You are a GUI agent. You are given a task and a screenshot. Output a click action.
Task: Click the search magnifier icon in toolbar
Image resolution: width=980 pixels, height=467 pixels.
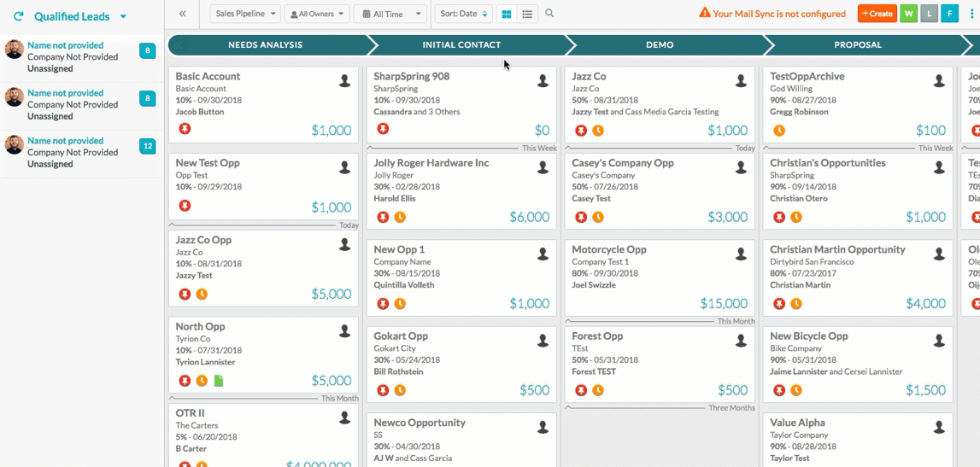(549, 14)
